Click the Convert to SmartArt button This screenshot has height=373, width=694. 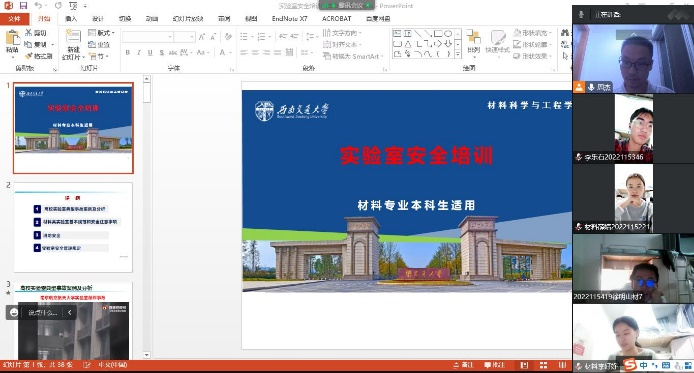coord(353,56)
